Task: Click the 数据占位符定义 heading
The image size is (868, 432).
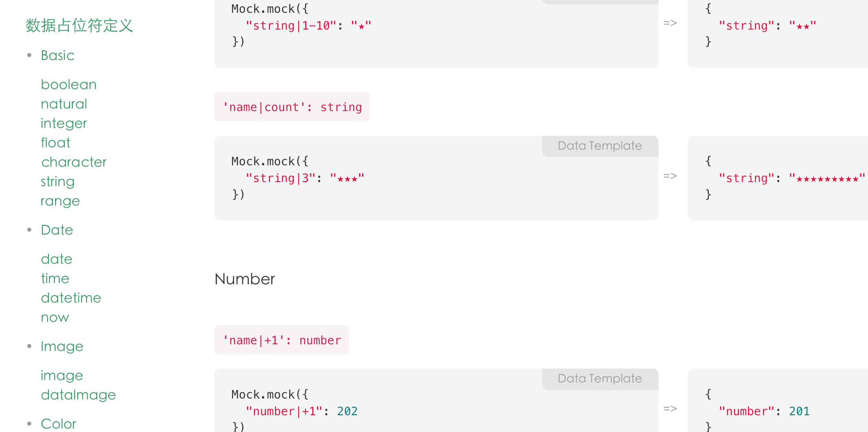Action: 79,26
